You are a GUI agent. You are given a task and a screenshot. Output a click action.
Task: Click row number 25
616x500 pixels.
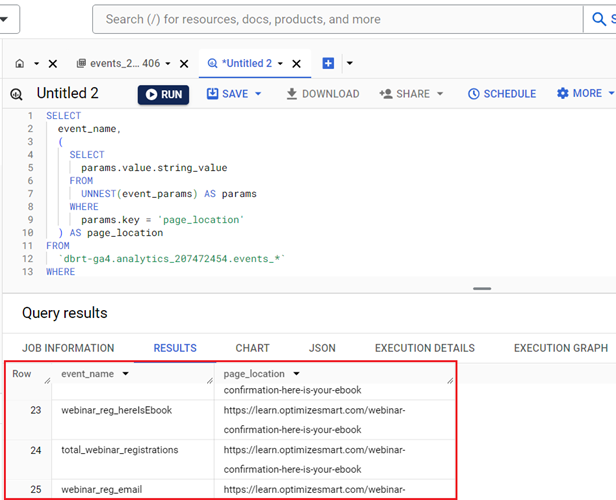click(x=36, y=489)
